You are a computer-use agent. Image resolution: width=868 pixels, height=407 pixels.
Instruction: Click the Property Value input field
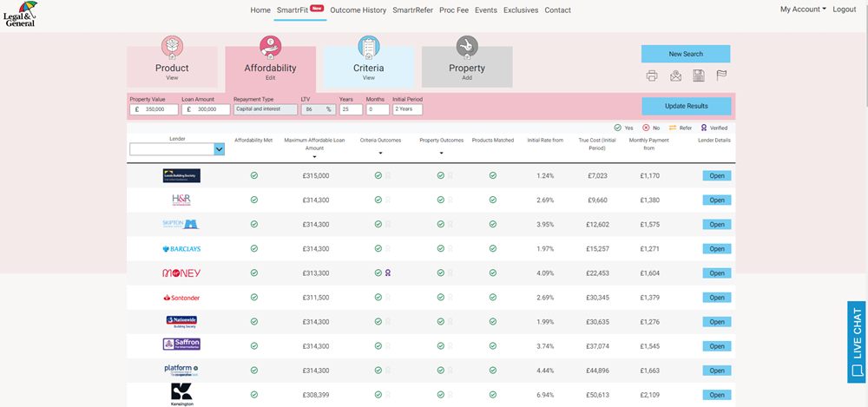(x=154, y=109)
